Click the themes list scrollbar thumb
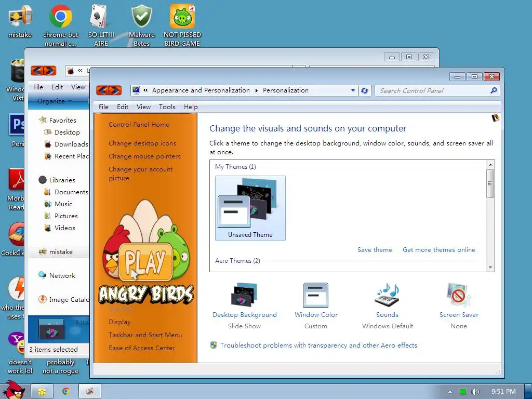The width and height of the screenshot is (532, 399). [490, 183]
